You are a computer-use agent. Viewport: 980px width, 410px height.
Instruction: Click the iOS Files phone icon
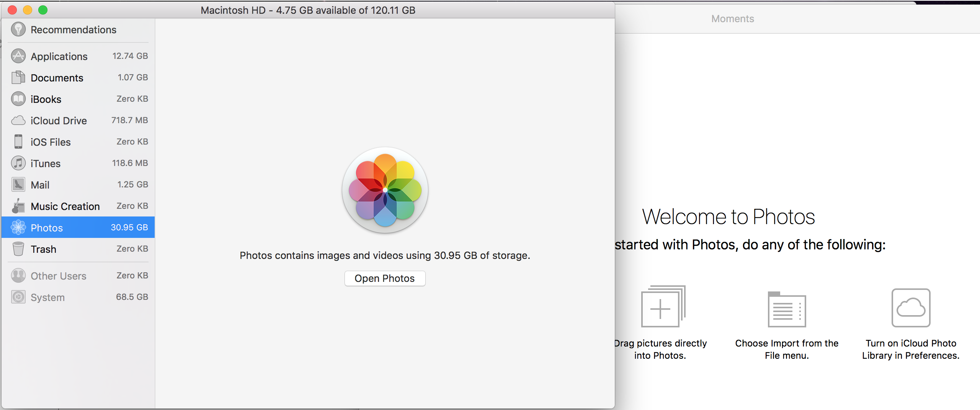click(18, 142)
